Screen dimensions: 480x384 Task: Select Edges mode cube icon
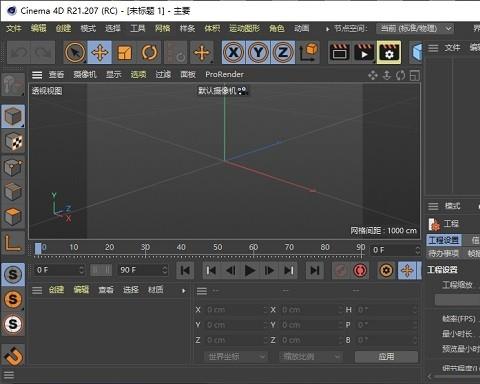point(13,191)
